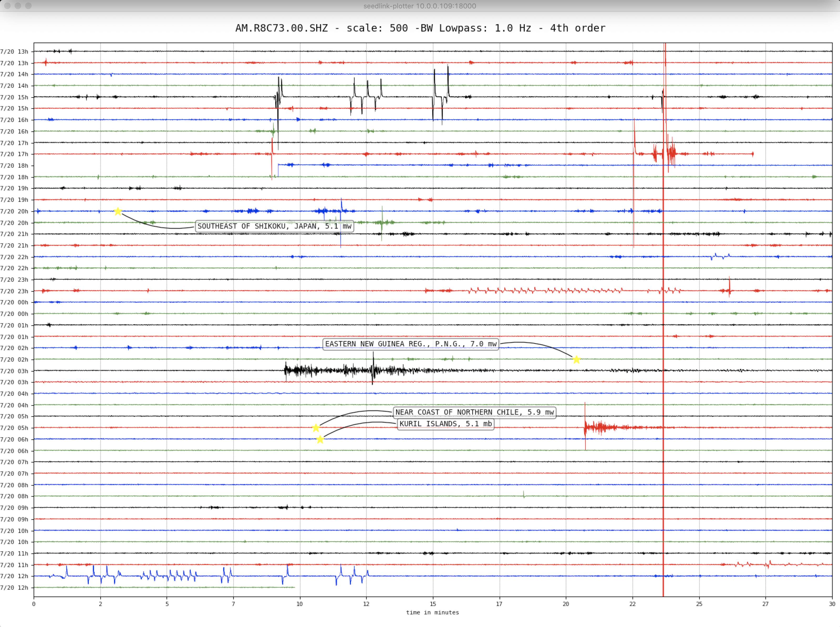Click the yellow star for Eastern New Guinea event

(576, 359)
